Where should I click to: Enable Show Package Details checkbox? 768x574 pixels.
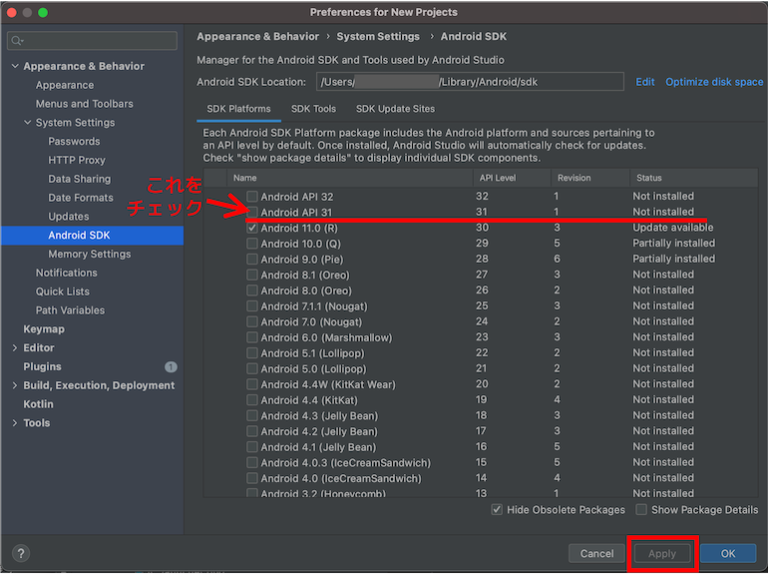[x=641, y=510]
